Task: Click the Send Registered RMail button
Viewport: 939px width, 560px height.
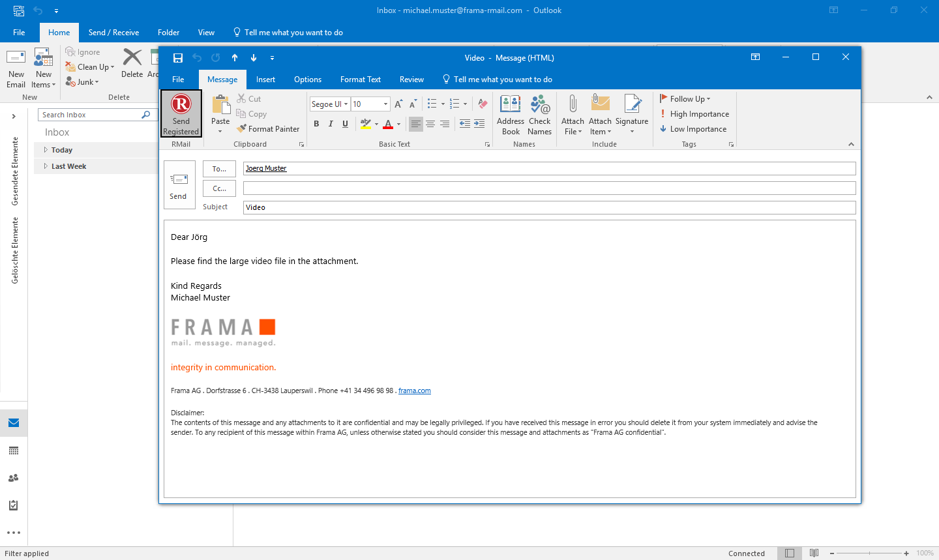Action: pos(181,113)
